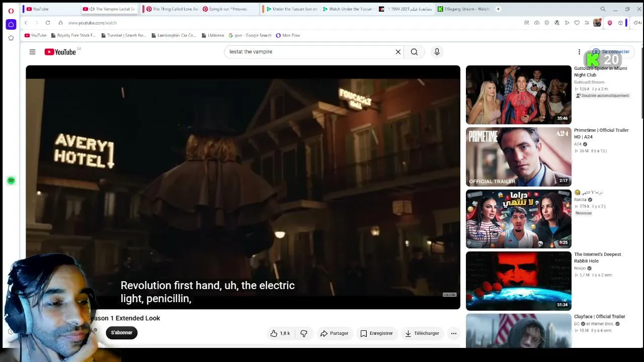
Task: Switch to The Vampire Lestat tab
Action: click(110, 9)
